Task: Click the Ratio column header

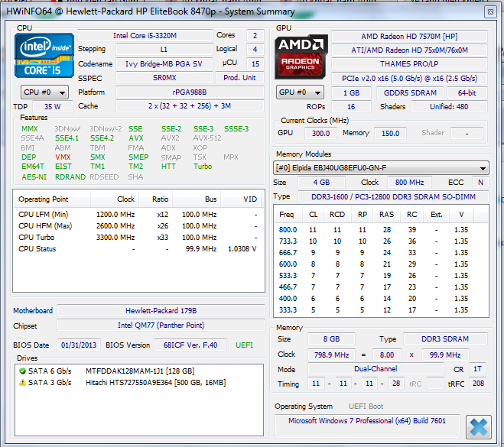Action: 155,199
